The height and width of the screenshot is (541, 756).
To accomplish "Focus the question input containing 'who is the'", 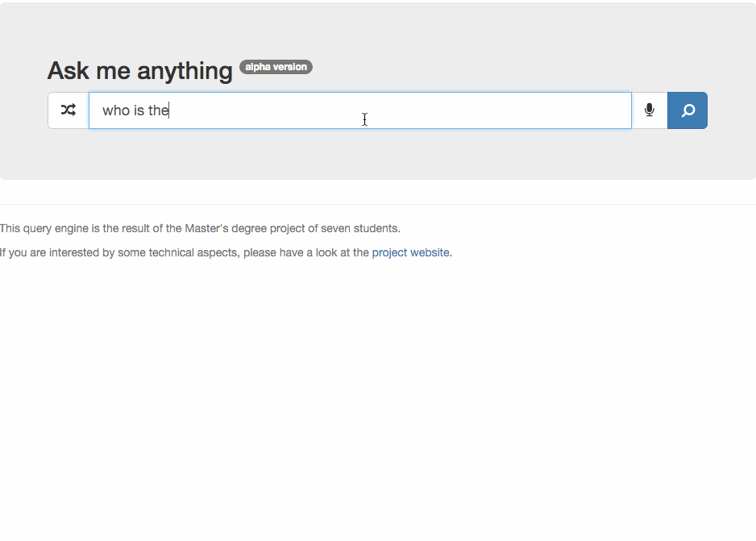I will tap(360, 110).
